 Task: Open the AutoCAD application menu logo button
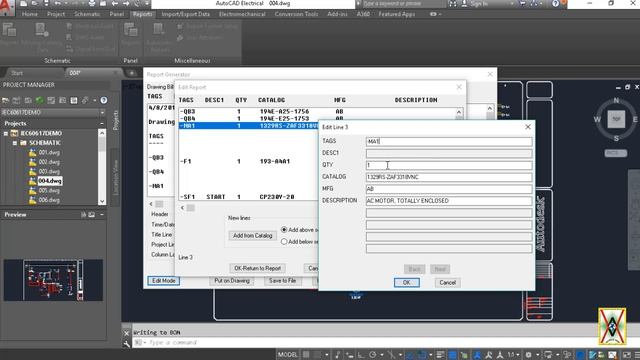[7, 7]
